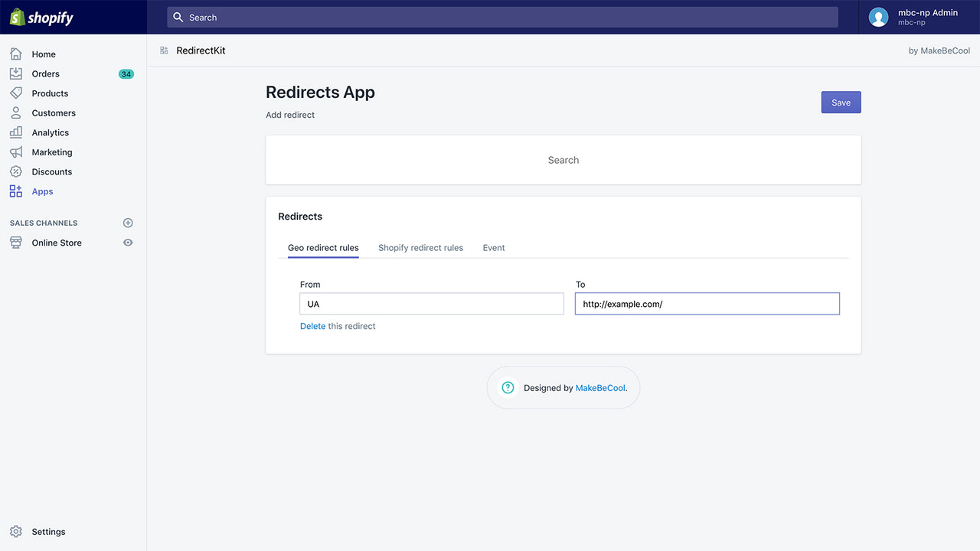
Task: Select the Event tab
Action: click(x=494, y=247)
